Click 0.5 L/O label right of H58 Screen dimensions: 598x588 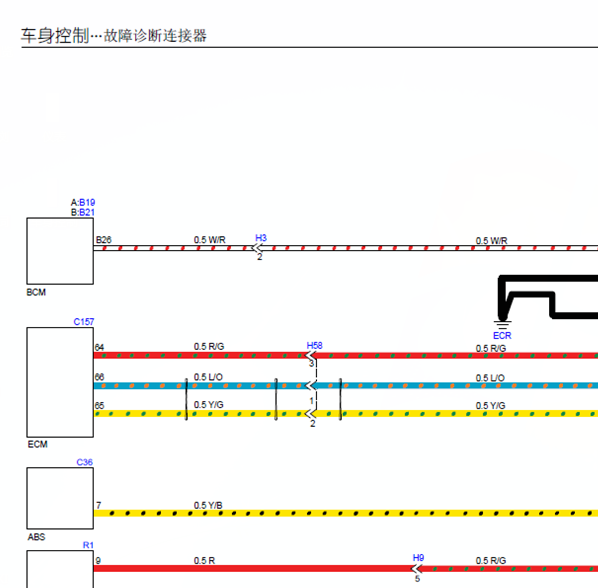pos(490,378)
